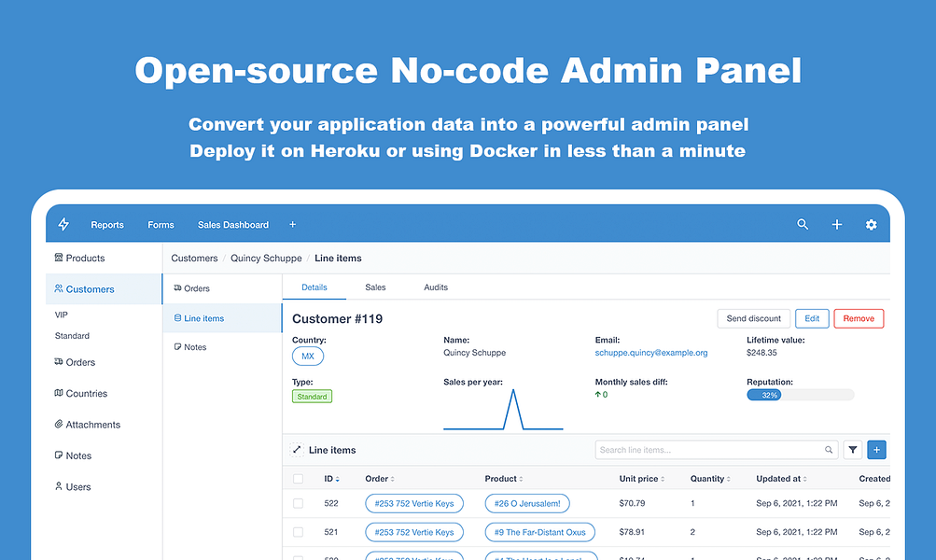Click the MX country badge
This screenshot has height=560, width=936.
[308, 356]
